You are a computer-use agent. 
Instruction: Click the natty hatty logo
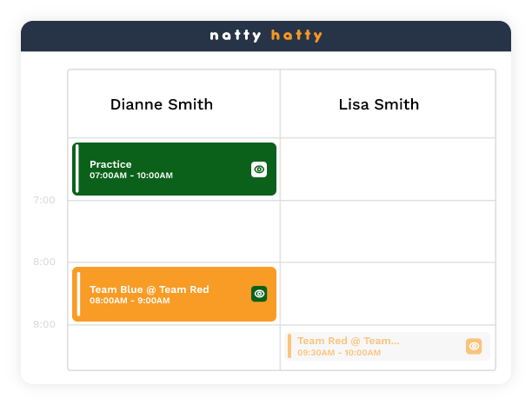click(x=266, y=36)
